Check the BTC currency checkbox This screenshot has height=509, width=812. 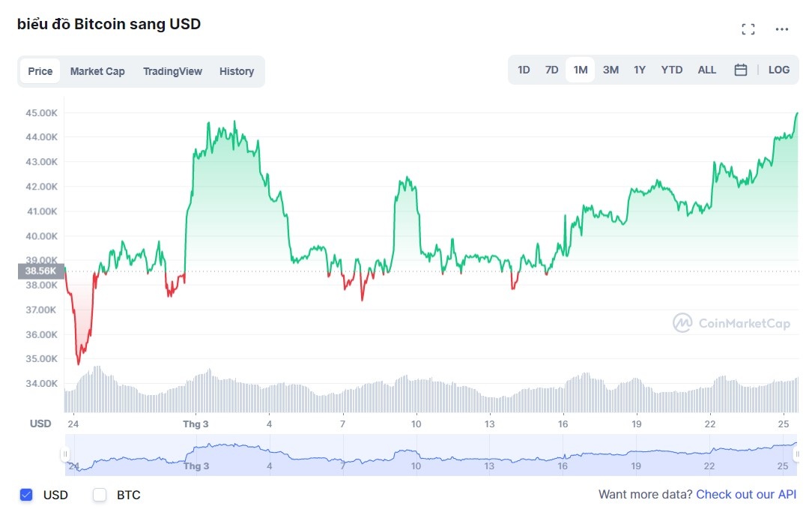[x=99, y=495]
